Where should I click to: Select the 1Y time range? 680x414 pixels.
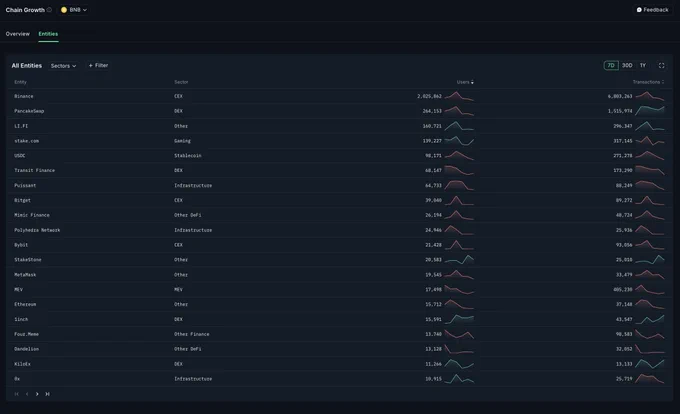tap(643, 65)
